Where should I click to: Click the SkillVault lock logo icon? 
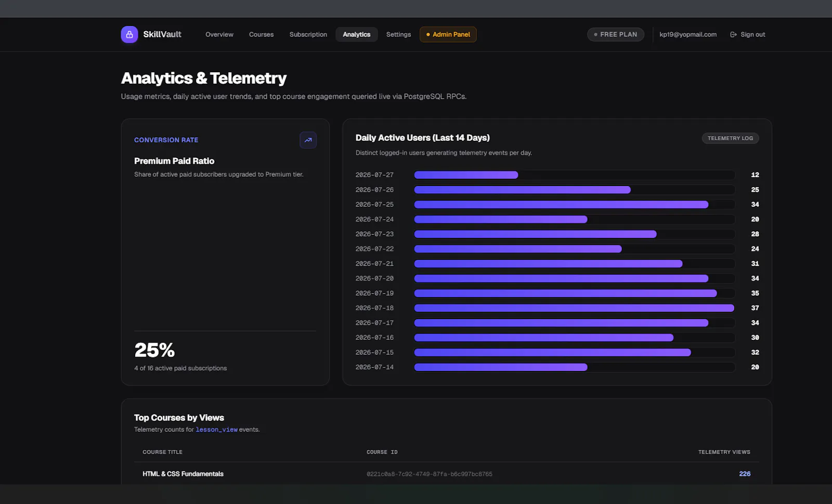(129, 34)
